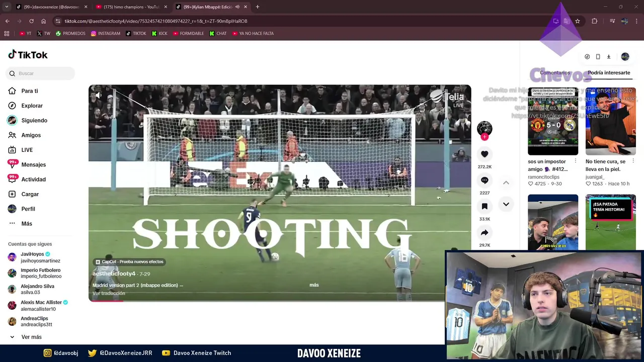Go to the previous video arrow
The height and width of the screenshot is (362, 644).
(x=506, y=183)
